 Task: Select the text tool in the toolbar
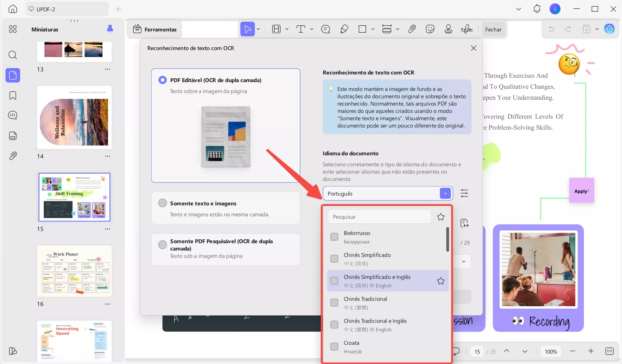[x=301, y=29]
